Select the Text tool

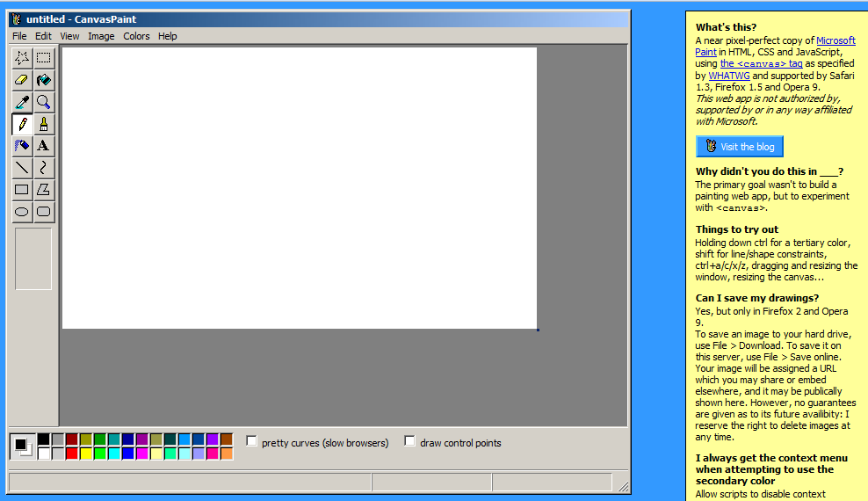(x=44, y=146)
